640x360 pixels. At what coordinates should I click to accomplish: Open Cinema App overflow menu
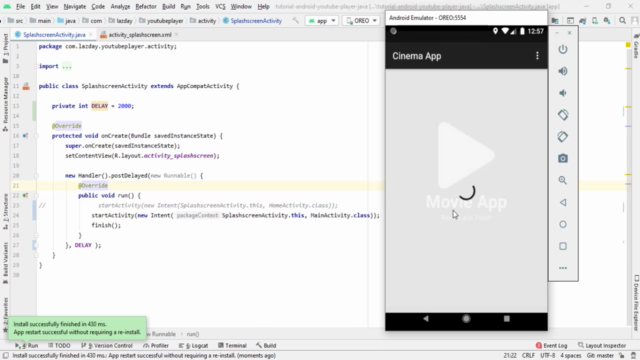(x=537, y=56)
